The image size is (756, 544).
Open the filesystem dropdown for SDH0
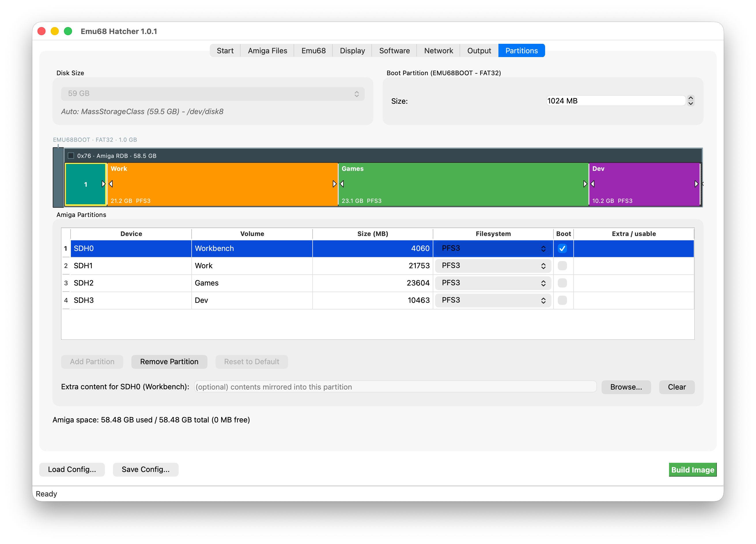tap(493, 248)
